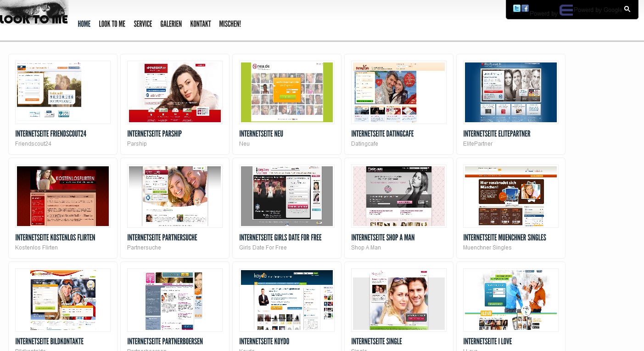Open the Look To Me menu item
This screenshot has height=351, width=644.
coord(112,24)
